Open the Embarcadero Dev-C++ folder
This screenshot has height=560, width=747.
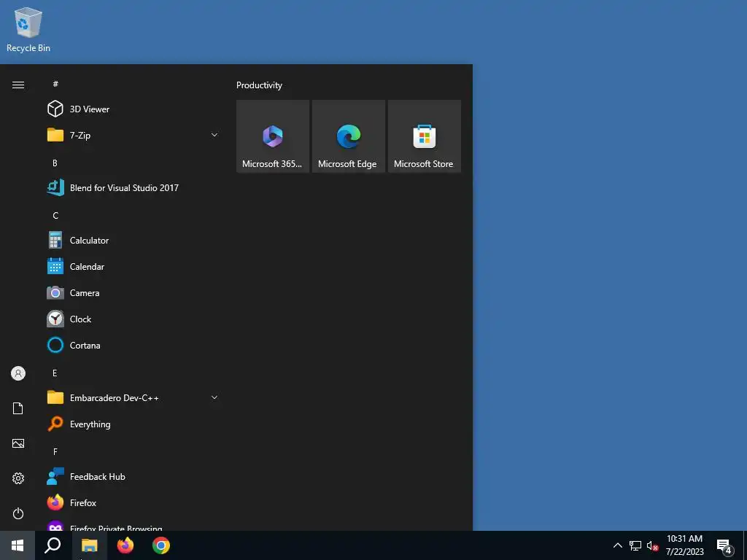pos(133,397)
